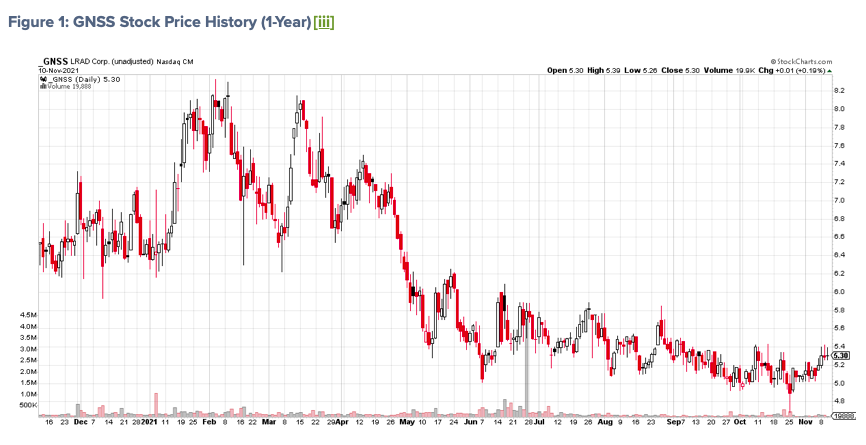This screenshot has width=866, height=445.
Task: Click the 'Nasdaq CM' exchange label
Action: [175, 62]
